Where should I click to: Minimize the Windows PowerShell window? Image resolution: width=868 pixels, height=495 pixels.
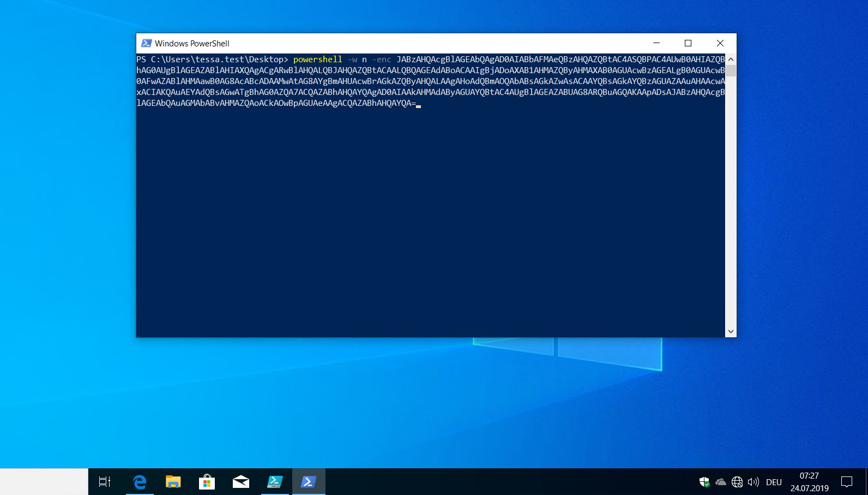tap(656, 43)
